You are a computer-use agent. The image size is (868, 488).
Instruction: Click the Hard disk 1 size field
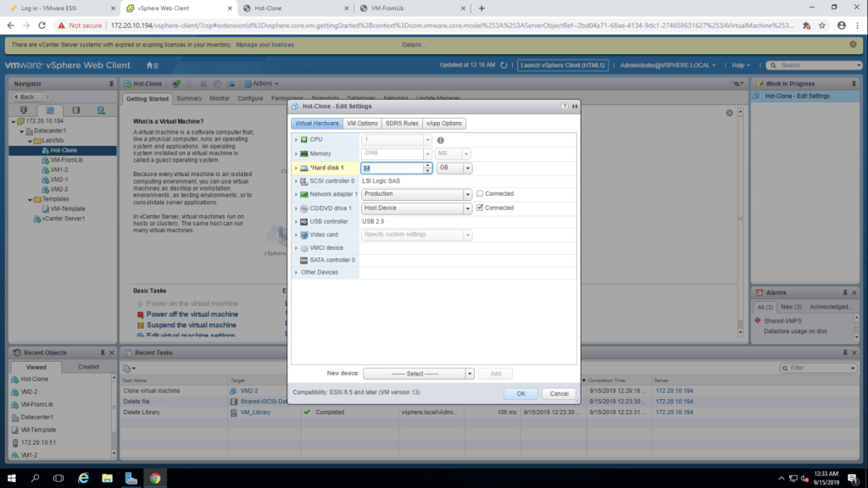tap(392, 168)
